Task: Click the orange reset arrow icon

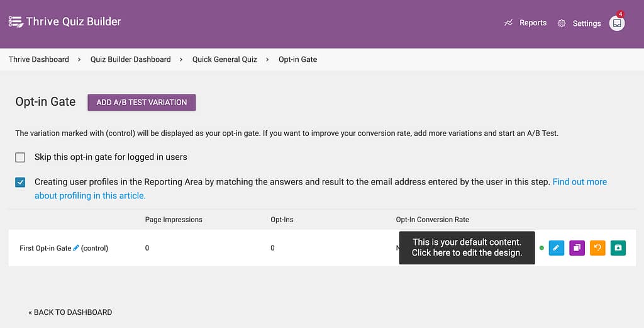Action: [x=597, y=248]
